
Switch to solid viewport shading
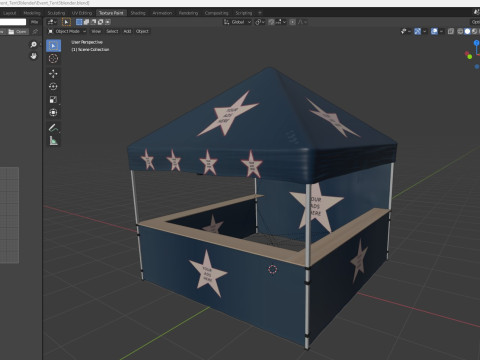click(467, 31)
